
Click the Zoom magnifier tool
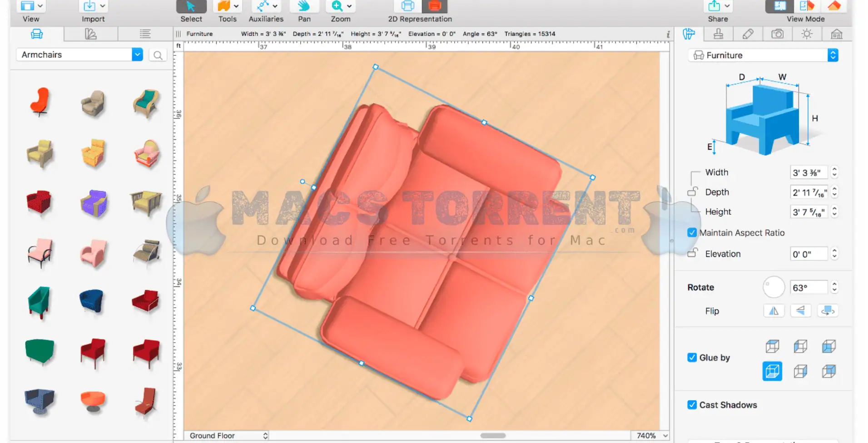337,6
